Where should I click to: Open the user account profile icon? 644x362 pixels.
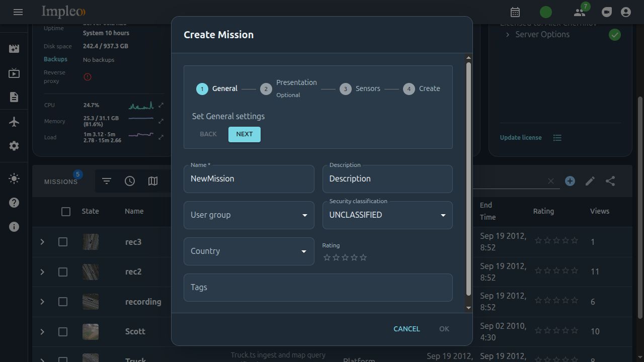(x=626, y=12)
